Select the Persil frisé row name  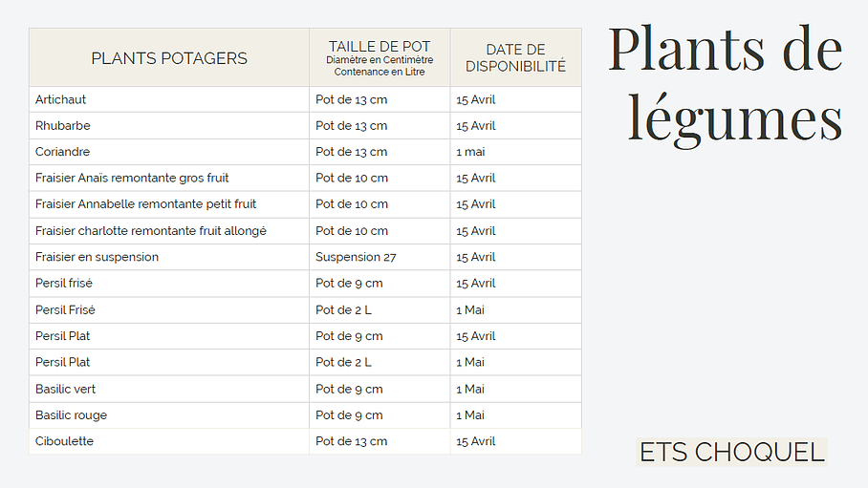[64, 284]
